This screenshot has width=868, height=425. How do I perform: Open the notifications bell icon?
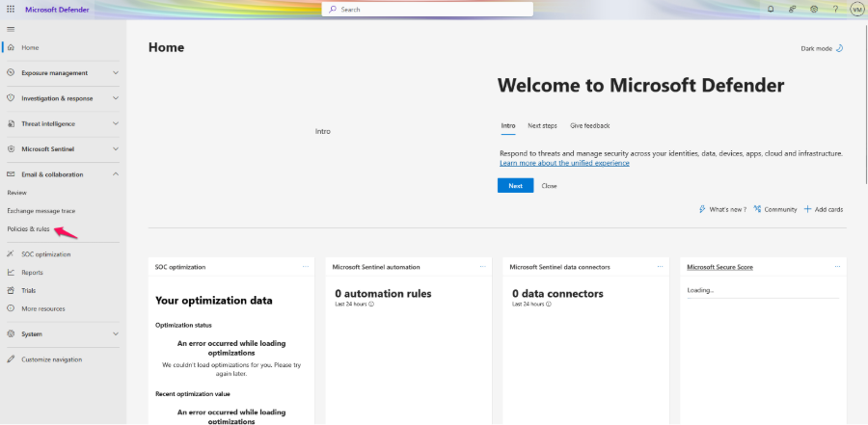click(770, 9)
